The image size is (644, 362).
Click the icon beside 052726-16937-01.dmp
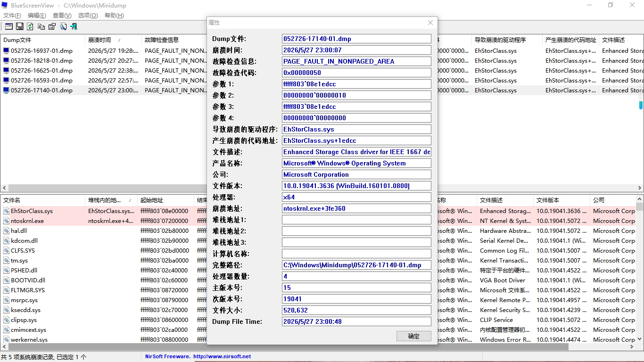pos(6,51)
